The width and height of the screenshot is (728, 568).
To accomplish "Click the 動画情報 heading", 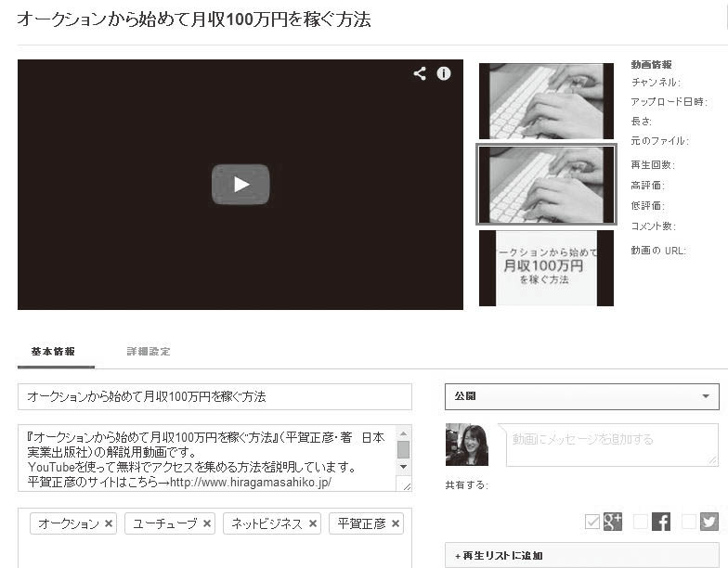I will click(651, 65).
